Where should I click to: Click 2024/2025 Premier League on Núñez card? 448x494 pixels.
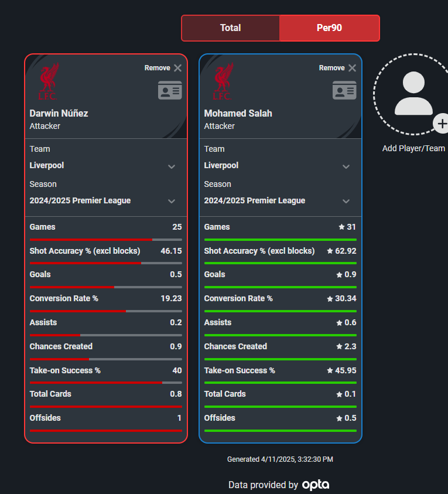[x=80, y=200]
